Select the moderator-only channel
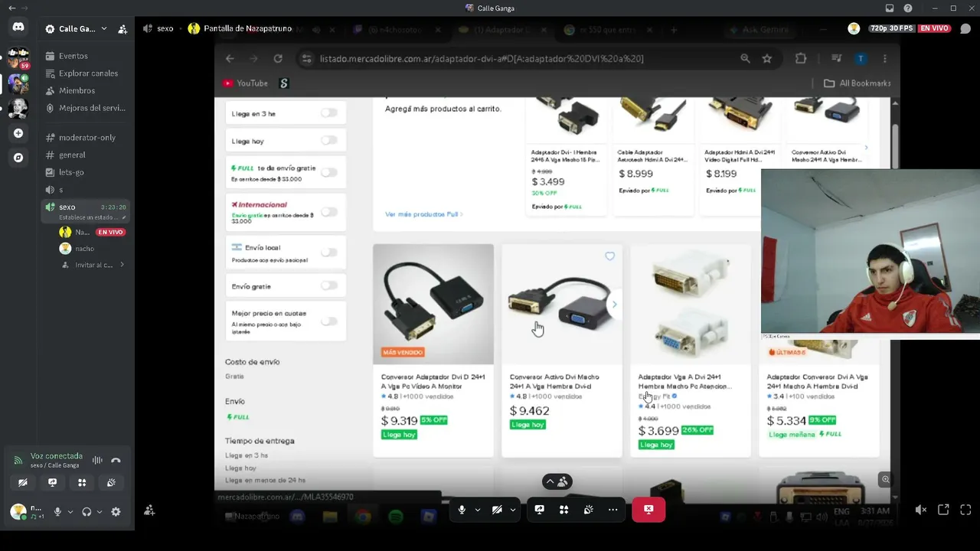Viewport: 980px width, 551px height. [87, 138]
